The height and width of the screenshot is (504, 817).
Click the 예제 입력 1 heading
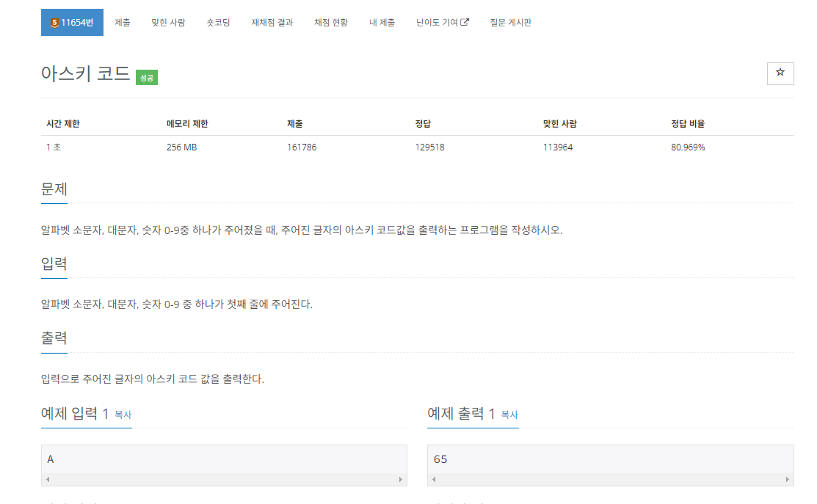tap(75, 414)
